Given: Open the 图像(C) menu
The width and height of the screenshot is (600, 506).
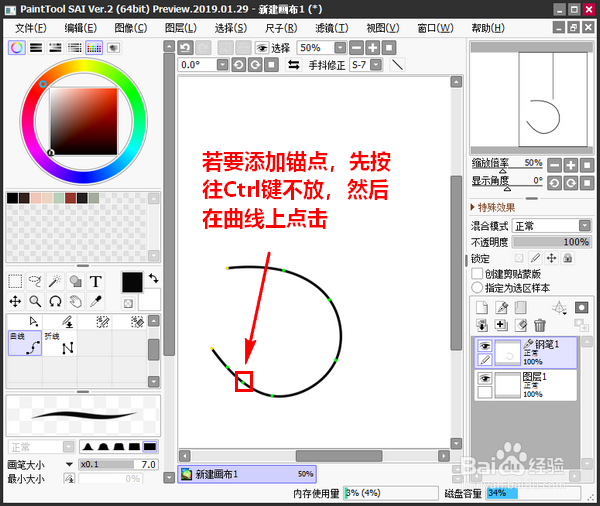Looking at the screenshot, I should pyautogui.click(x=131, y=28).
